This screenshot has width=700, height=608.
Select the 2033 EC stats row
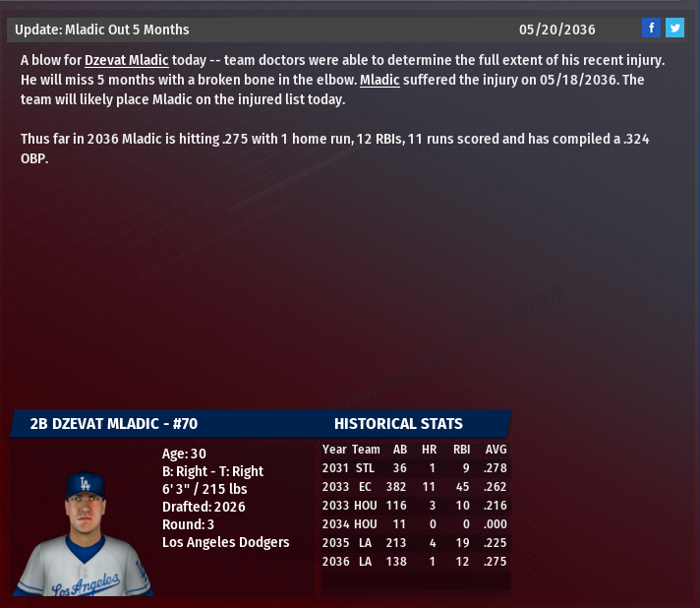tap(414, 487)
